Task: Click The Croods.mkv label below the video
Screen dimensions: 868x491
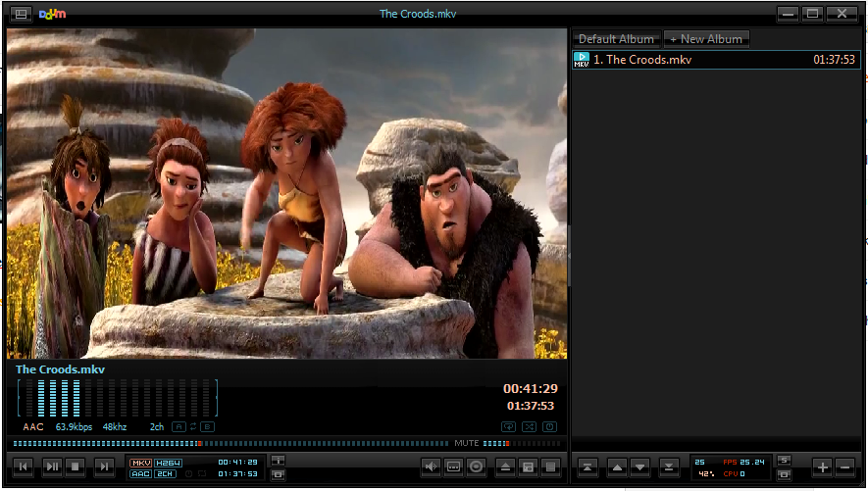Action: point(61,369)
